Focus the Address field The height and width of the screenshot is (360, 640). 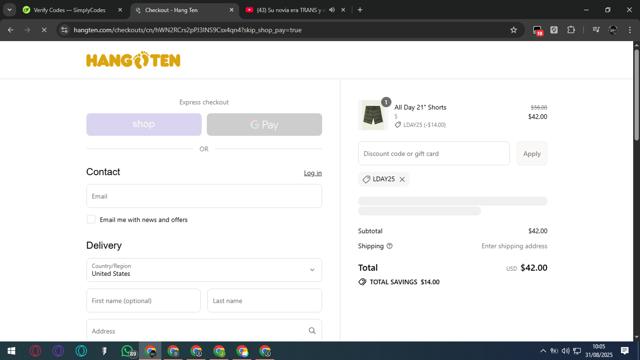tap(204, 331)
